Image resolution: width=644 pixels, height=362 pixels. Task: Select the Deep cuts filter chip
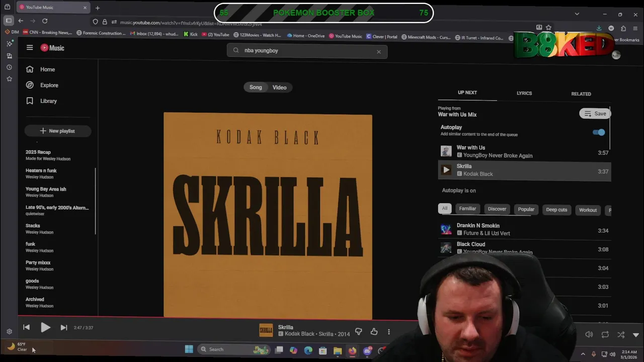(556, 210)
